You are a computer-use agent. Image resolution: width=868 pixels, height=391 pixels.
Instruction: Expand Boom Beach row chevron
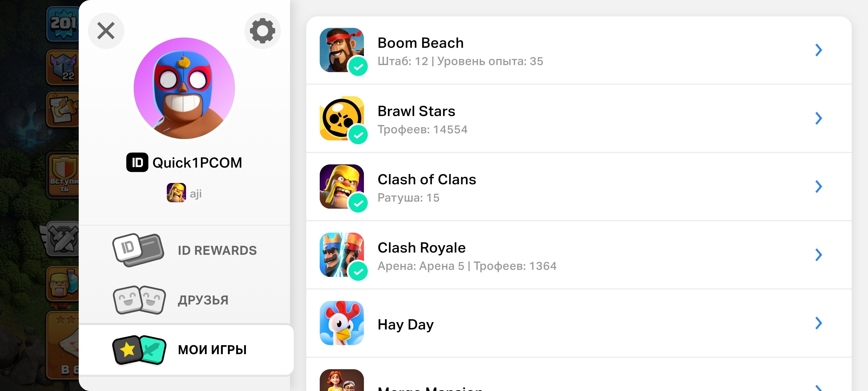click(818, 50)
